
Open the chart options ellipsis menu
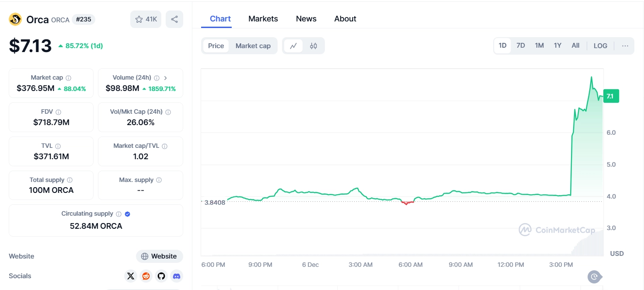[625, 45]
